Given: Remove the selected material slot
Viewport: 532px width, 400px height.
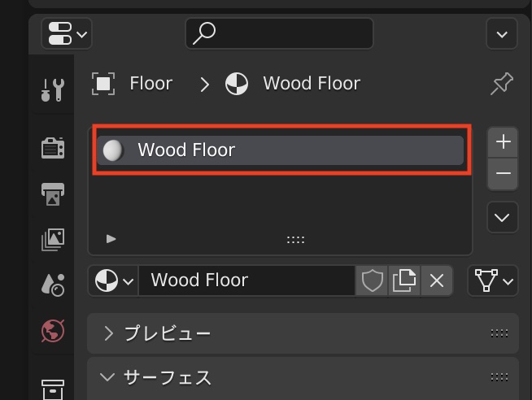Looking at the screenshot, I should coord(503,174).
